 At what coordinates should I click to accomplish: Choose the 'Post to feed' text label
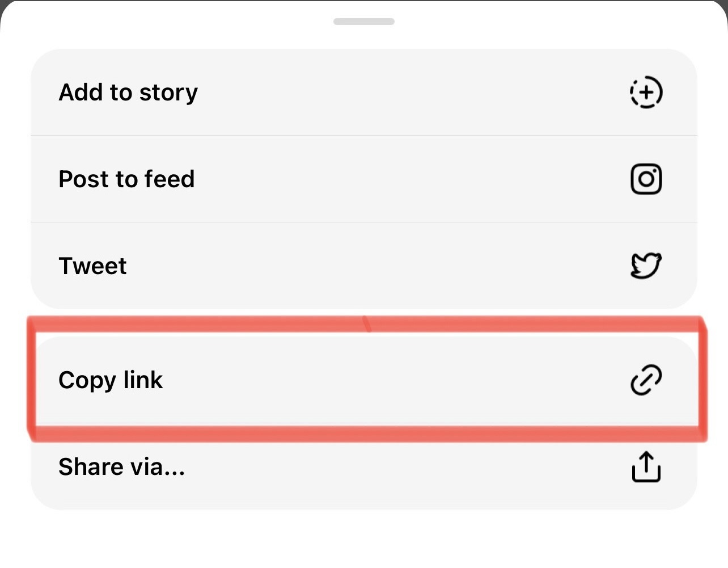point(126,179)
